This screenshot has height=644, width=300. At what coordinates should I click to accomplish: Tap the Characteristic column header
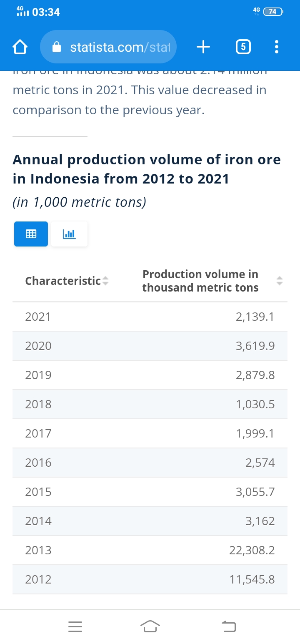click(63, 281)
